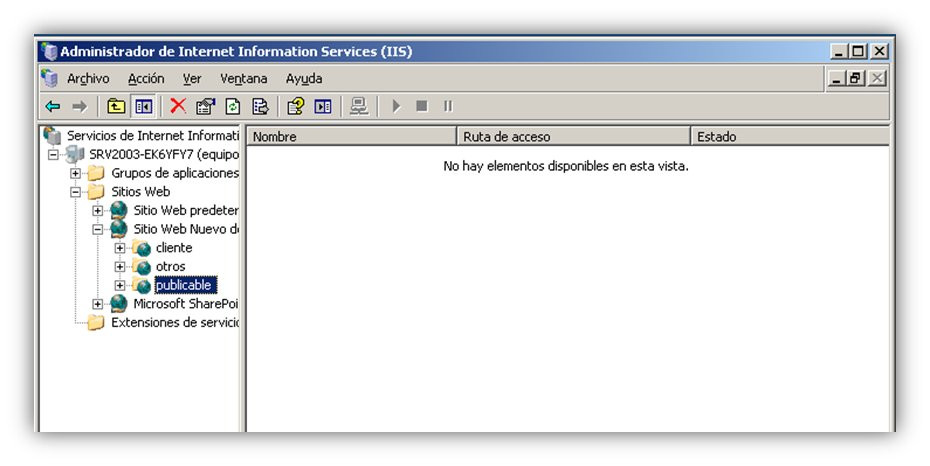
Task: Select Extensiones de servicio folder
Action: coord(175,323)
